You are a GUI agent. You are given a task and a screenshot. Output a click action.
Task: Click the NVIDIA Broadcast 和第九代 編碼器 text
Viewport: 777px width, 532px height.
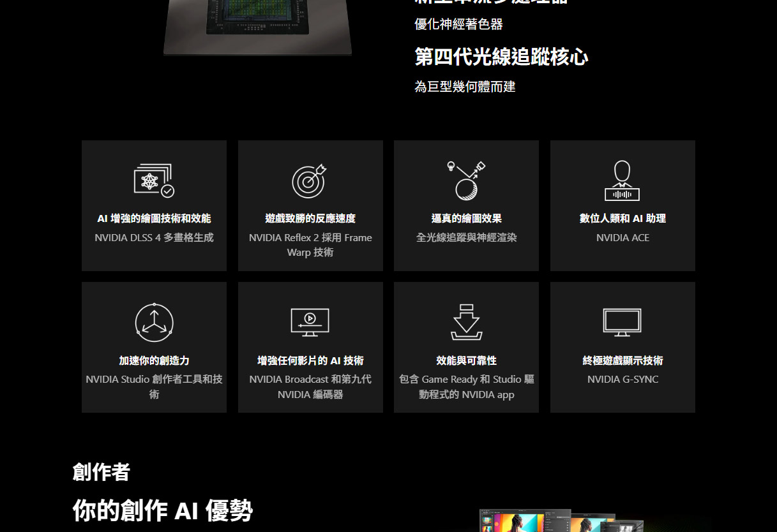[310, 387]
